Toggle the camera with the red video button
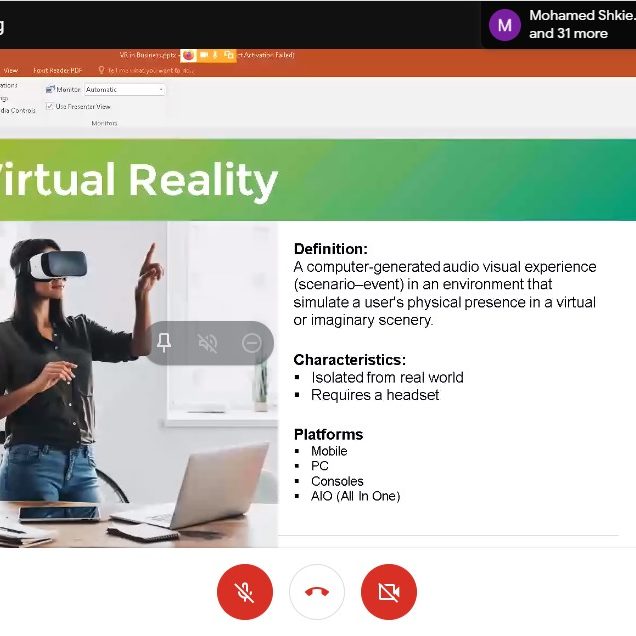 point(389,592)
